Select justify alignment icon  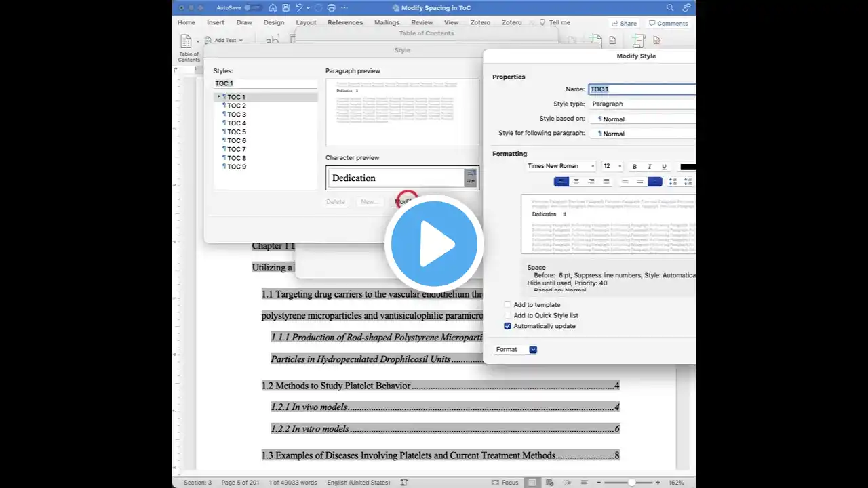click(606, 182)
